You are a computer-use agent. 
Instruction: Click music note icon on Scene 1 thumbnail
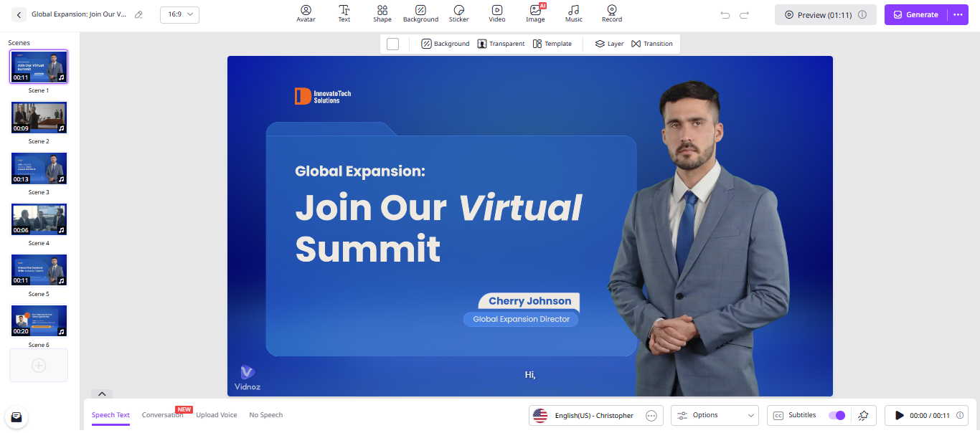[62, 77]
